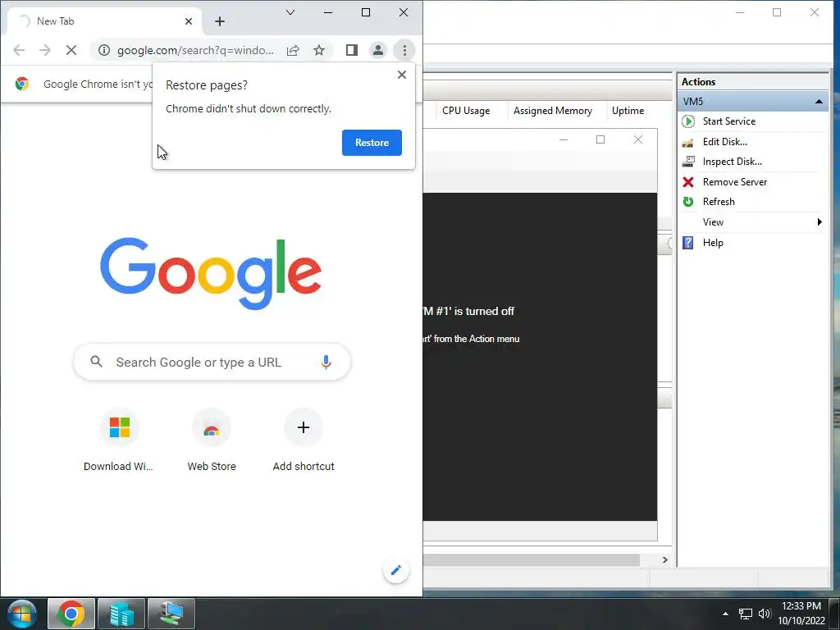Click the Chrome address bar URL

pos(195,50)
